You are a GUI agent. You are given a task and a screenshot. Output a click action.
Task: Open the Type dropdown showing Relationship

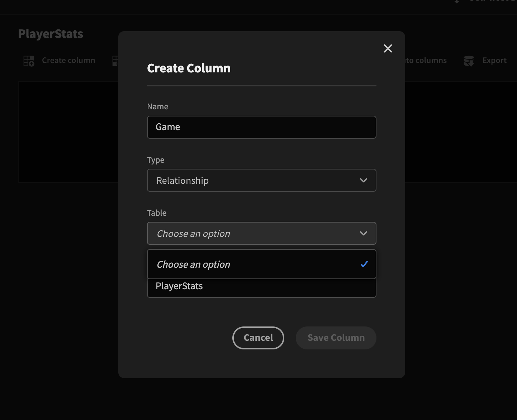click(x=261, y=180)
